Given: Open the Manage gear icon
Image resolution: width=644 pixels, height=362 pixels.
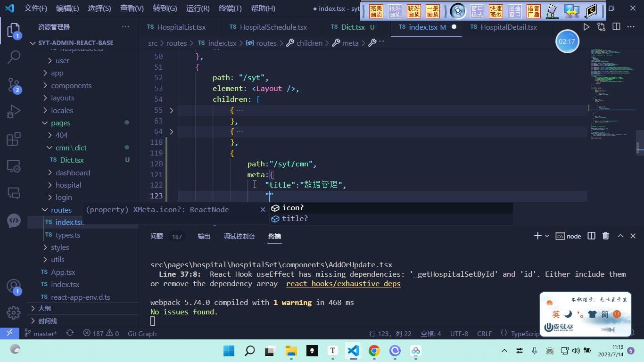Looking at the screenshot, I should click(14, 313).
